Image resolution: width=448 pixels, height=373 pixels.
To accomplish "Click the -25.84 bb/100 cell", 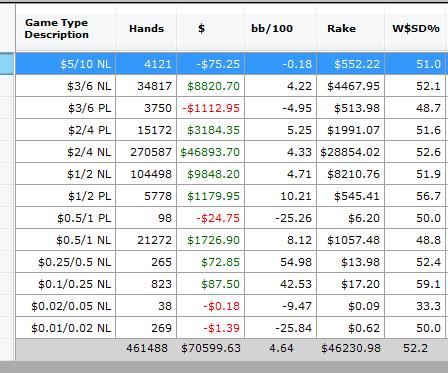I will (280, 328).
